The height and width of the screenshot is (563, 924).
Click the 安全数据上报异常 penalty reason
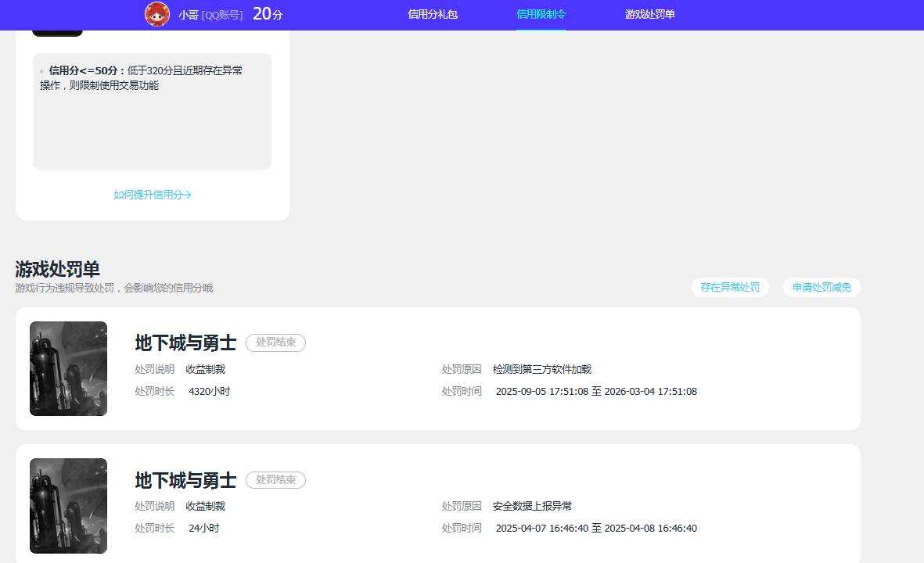tap(532, 506)
